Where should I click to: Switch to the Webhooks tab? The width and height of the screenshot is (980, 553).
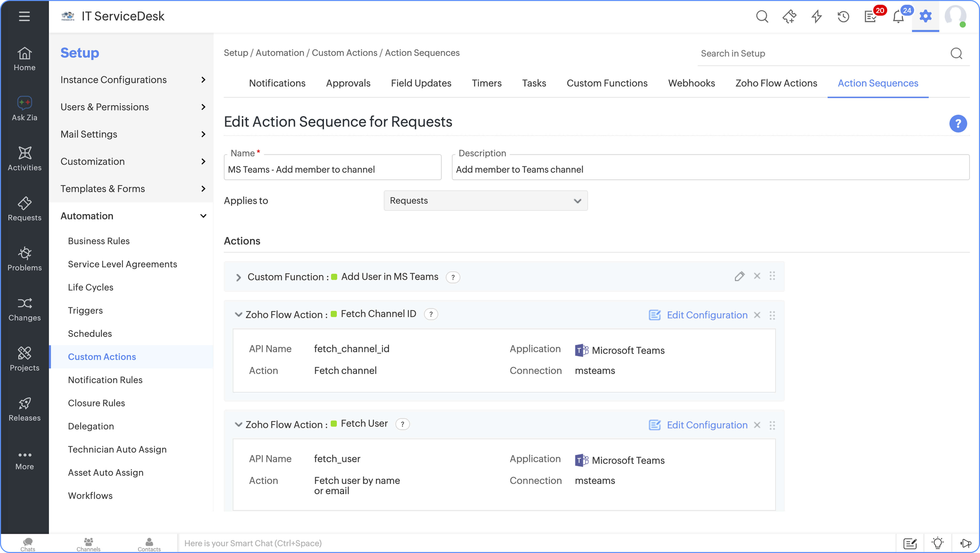[691, 83]
